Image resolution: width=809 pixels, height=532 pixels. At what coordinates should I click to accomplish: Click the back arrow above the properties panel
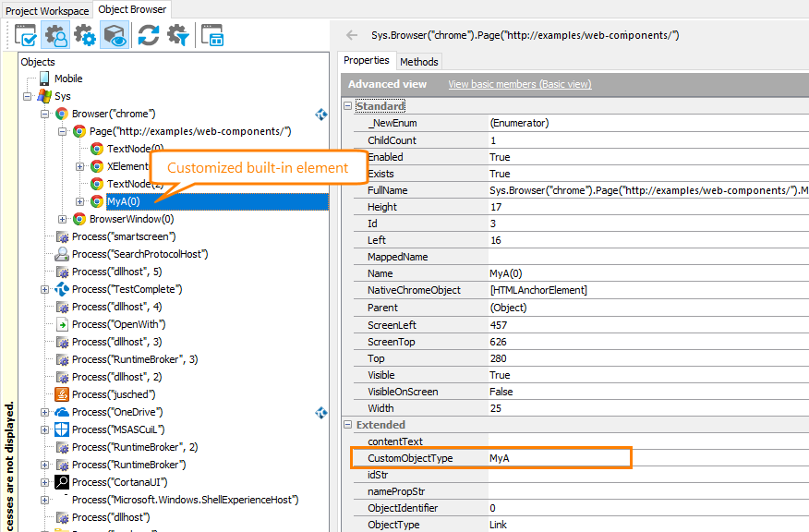[351, 34]
